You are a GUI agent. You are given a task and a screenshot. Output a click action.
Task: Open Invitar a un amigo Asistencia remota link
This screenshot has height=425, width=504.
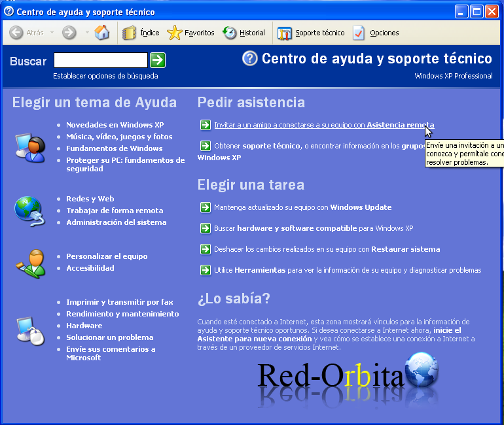click(x=324, y=125)
